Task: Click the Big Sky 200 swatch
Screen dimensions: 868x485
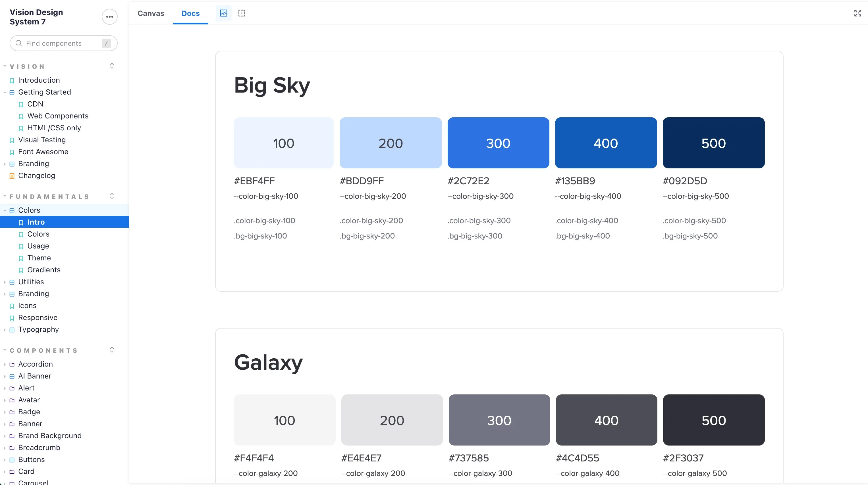Action: [391, 143]
